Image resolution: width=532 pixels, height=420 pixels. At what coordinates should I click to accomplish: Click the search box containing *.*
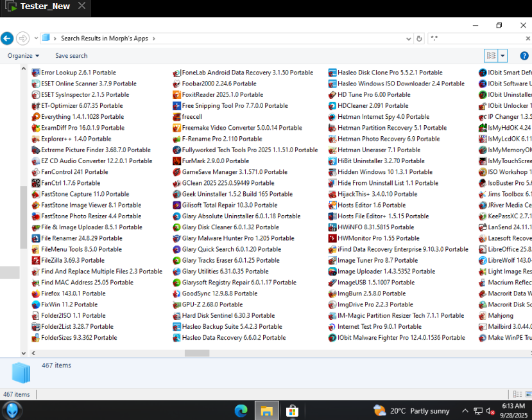(477, 39)
